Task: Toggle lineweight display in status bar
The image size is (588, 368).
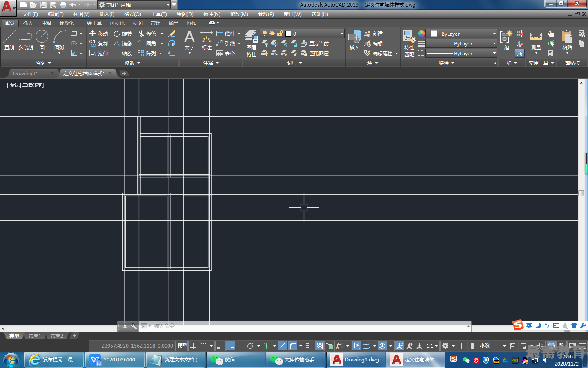Action: coord(309,346)
